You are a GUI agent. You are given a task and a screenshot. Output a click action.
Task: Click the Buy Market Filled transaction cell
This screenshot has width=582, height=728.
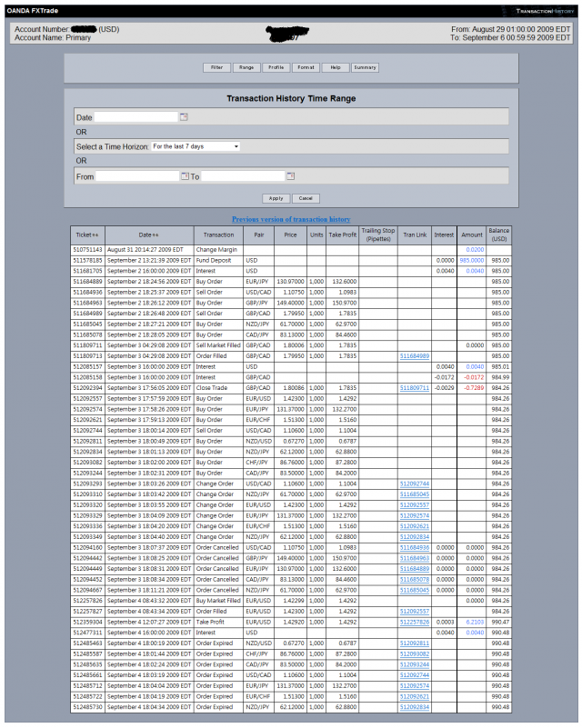coord(218,601)
